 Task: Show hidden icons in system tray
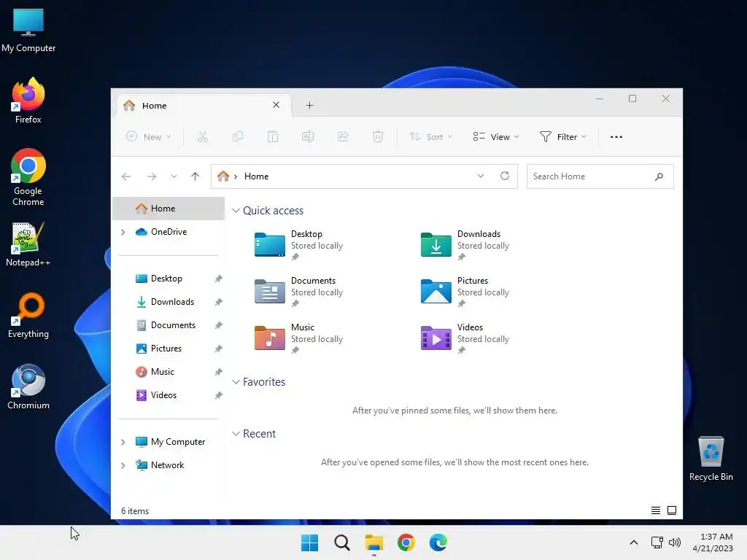(634, 542)
